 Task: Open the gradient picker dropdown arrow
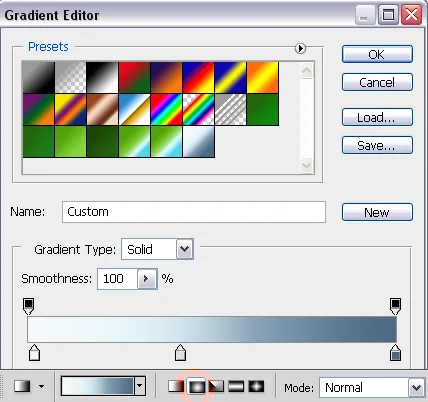(140, 386)
